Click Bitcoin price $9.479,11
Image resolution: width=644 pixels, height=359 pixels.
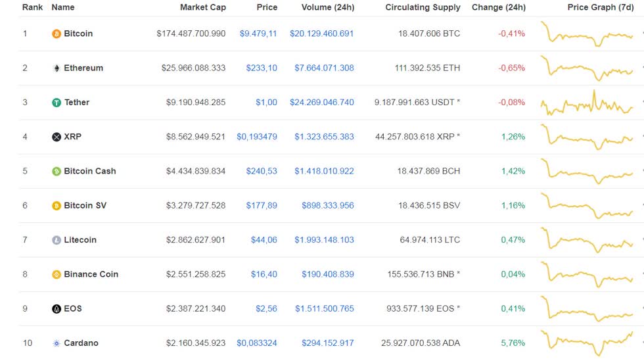[258, 34]
